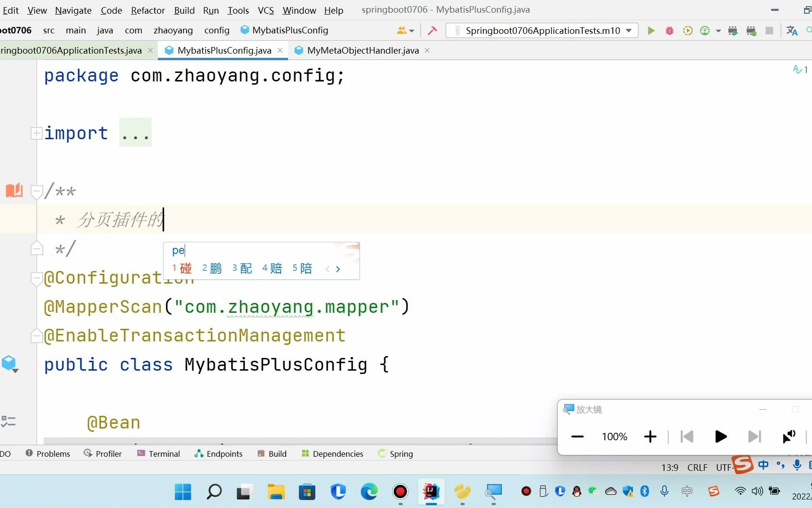Click the Spring bean gutter icon beside class
Image resolution: width=812 pixels, height=508 pixels.
[9, 364]
